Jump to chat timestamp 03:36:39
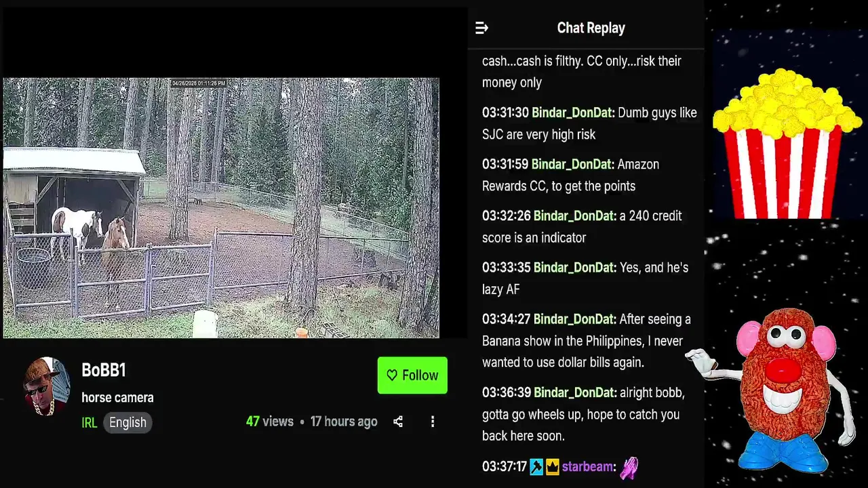 coord(506,392)
